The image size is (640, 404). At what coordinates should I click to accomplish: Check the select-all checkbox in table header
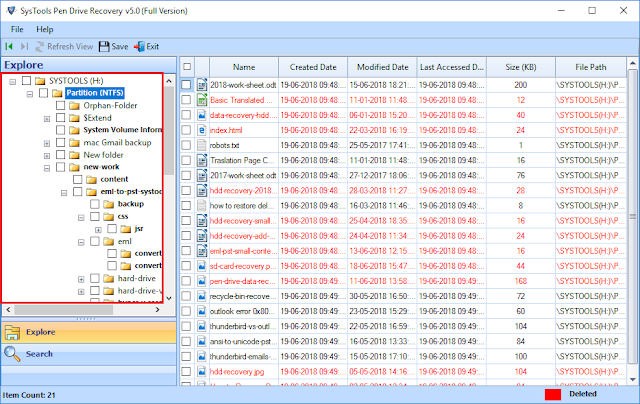point(187,67)
